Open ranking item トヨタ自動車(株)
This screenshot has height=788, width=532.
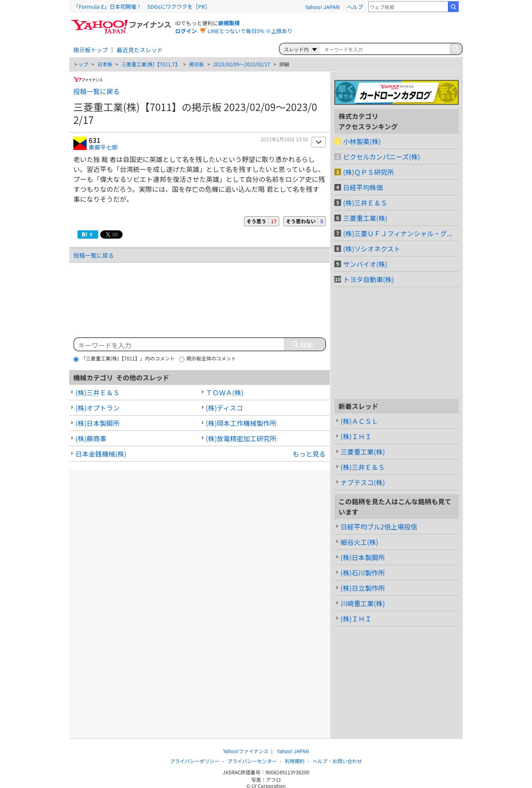click(x=368, y=280)
